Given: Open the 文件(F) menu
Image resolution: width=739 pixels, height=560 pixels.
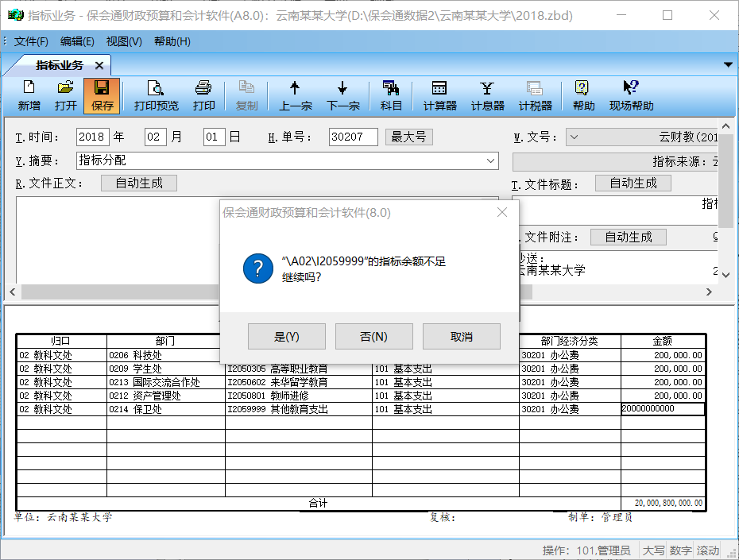Looking at the screenshot, I should 31,41.
